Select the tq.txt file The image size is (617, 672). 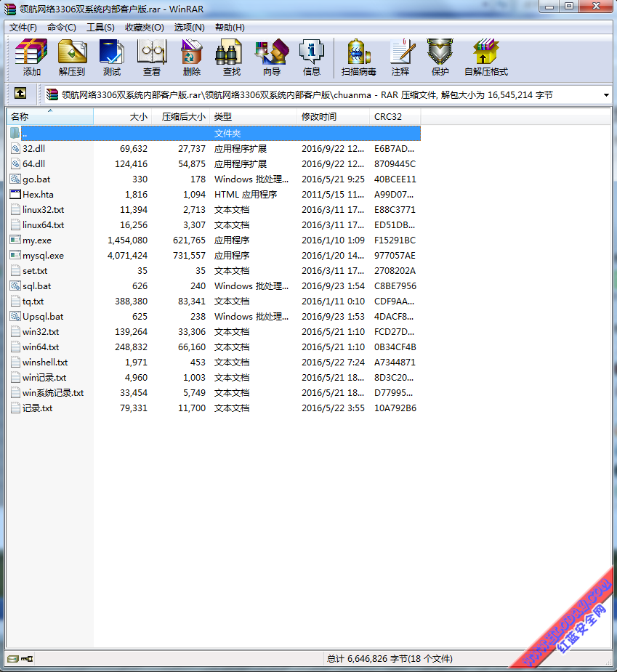33,301
